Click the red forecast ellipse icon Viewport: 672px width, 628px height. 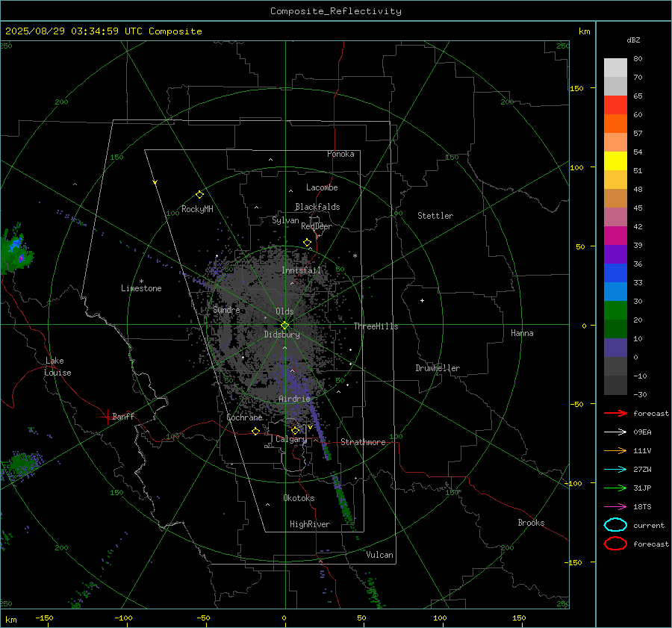click(x=615, y=544)
